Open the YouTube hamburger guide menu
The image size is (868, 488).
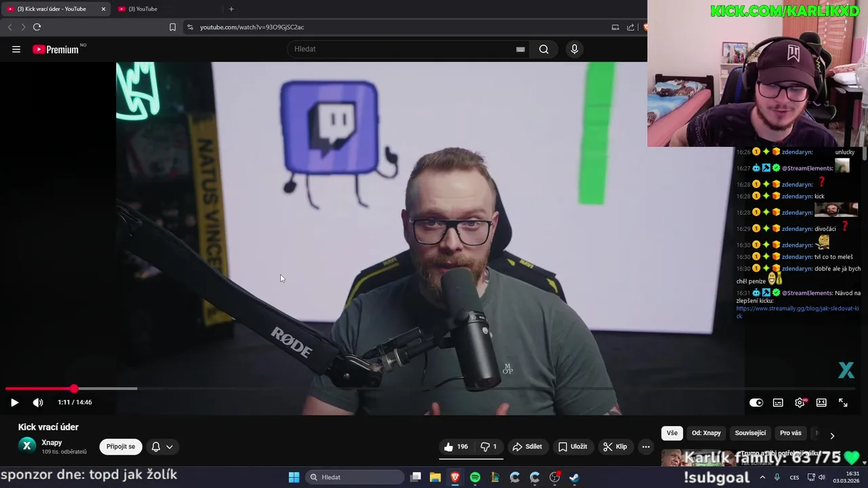16,49
